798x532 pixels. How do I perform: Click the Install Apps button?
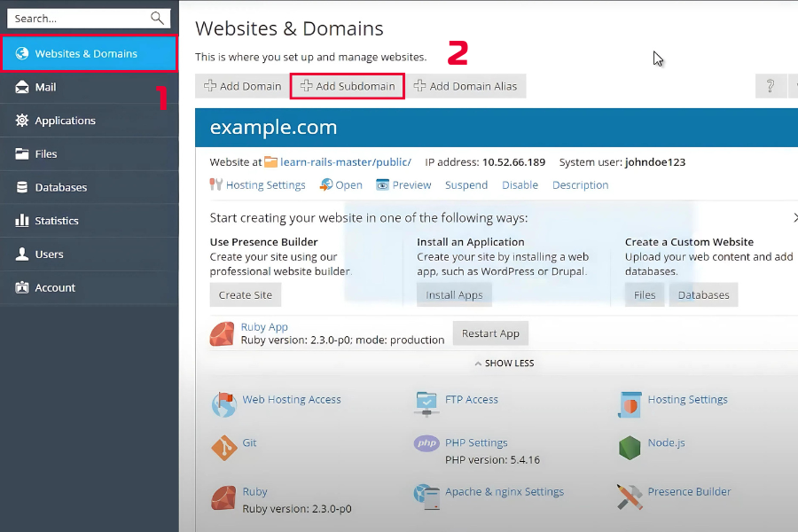tap(454, 295)
